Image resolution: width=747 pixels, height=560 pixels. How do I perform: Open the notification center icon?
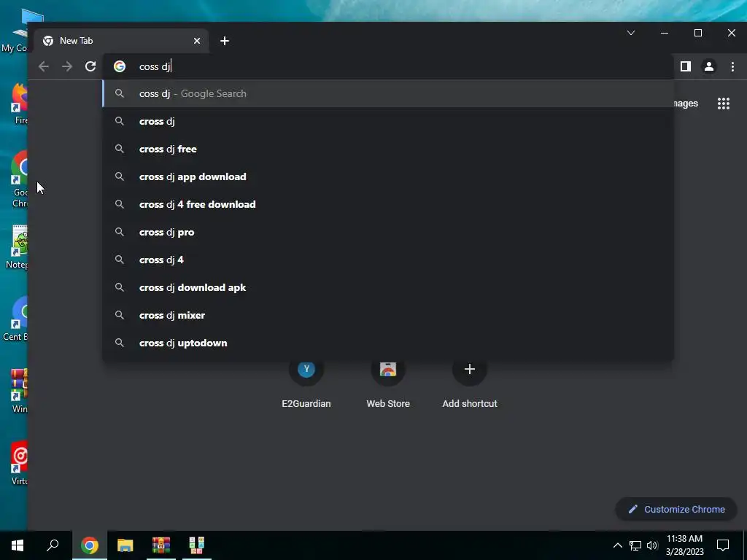pos(723,545)
